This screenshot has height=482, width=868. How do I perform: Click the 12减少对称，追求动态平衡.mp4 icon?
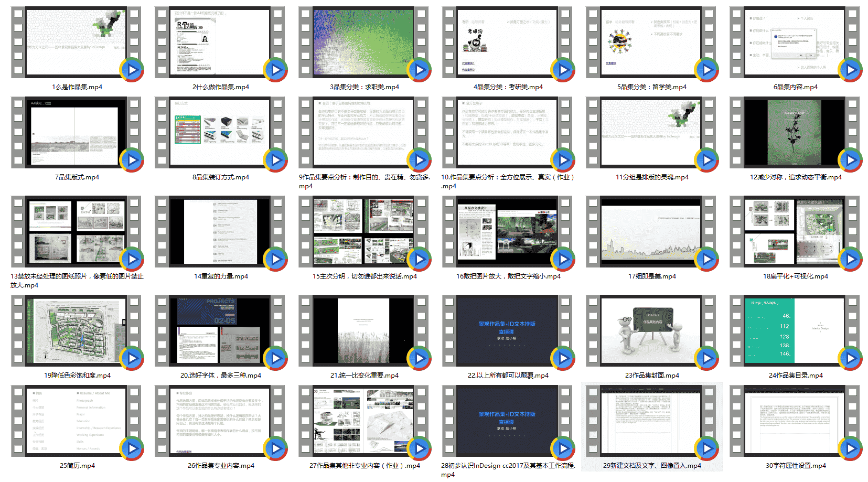tap(795, 133)
